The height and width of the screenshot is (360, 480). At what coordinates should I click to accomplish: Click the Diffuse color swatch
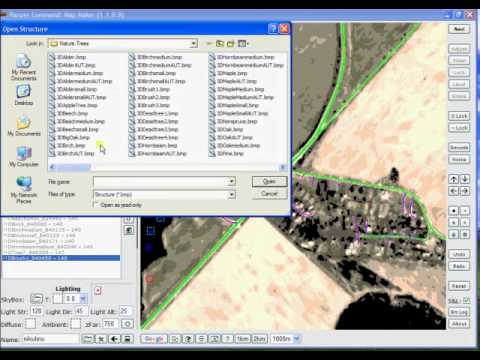[31, 324]
